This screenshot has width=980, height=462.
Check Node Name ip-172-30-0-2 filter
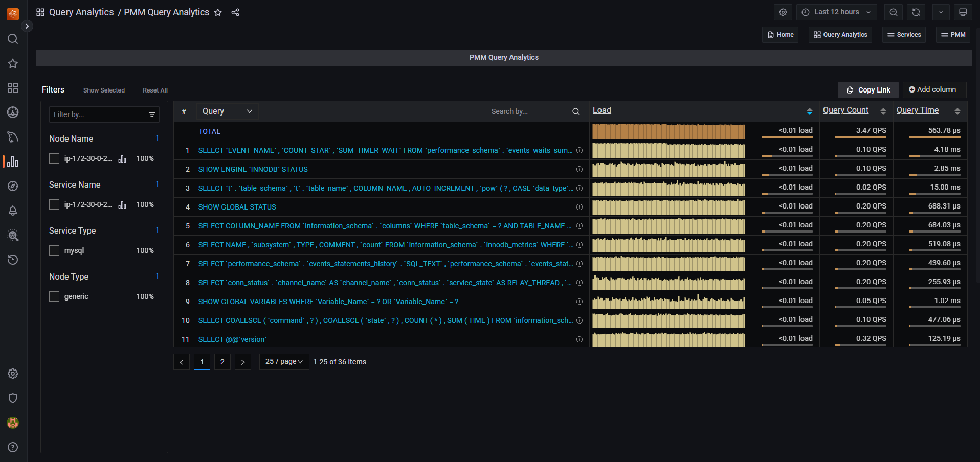(x=54, y=159)
